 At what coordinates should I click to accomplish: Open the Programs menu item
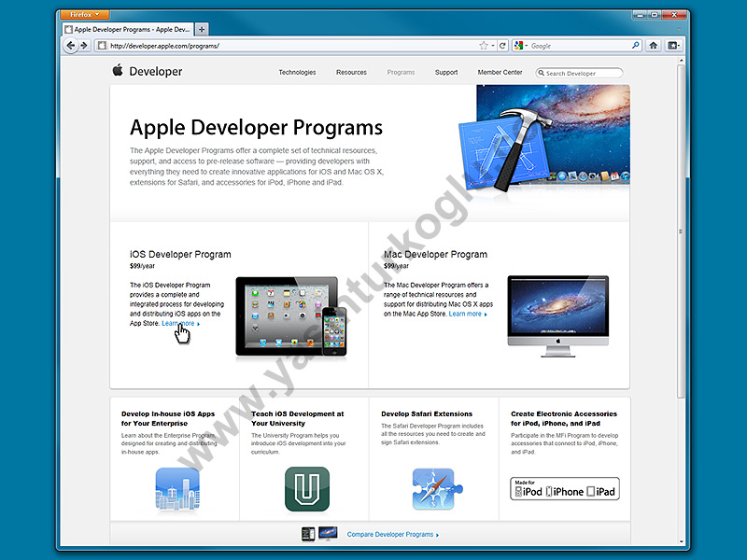pyautogui.click(x=401, y=73)
